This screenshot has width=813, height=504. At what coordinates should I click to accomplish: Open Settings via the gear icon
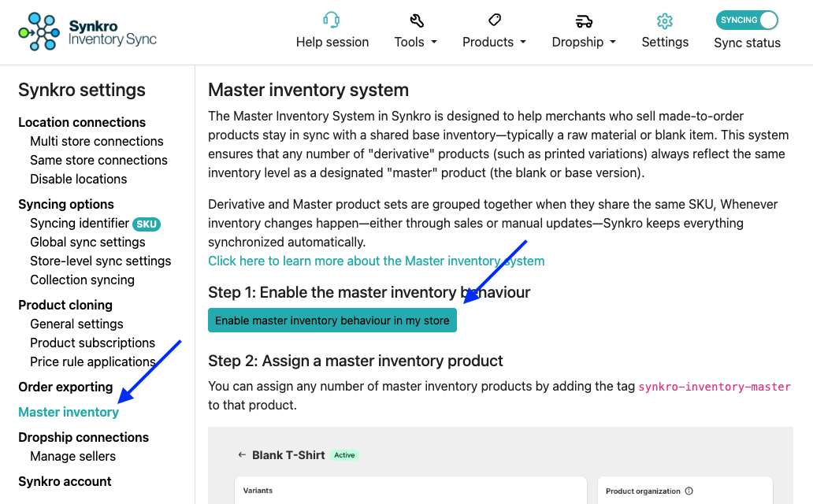click(x=665, y=22)
